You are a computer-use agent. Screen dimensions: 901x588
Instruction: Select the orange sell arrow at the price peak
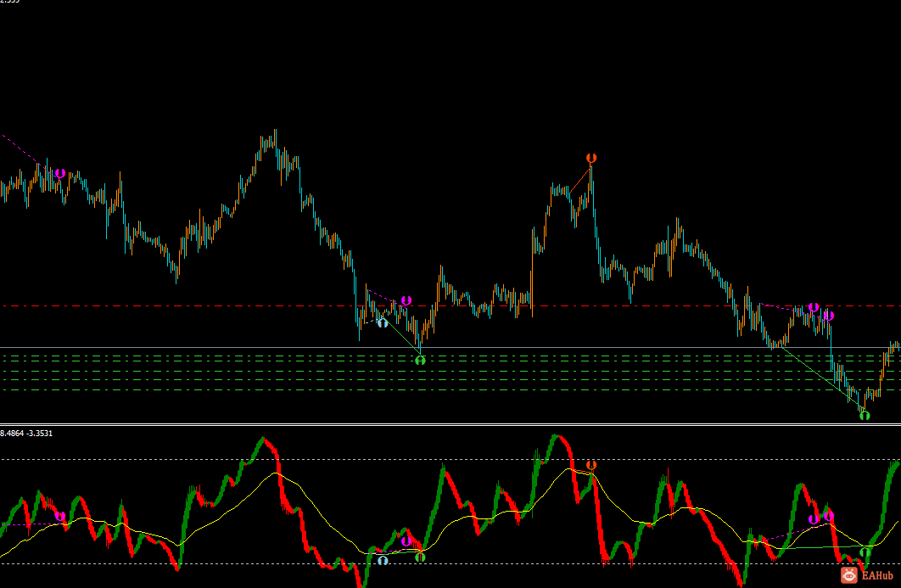(x=591, y=158)
